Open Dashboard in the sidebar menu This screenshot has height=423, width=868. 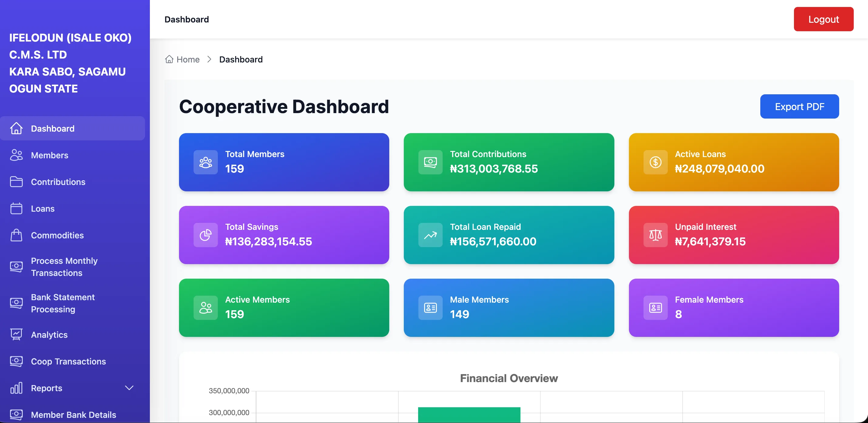click(x=73, y=128)
